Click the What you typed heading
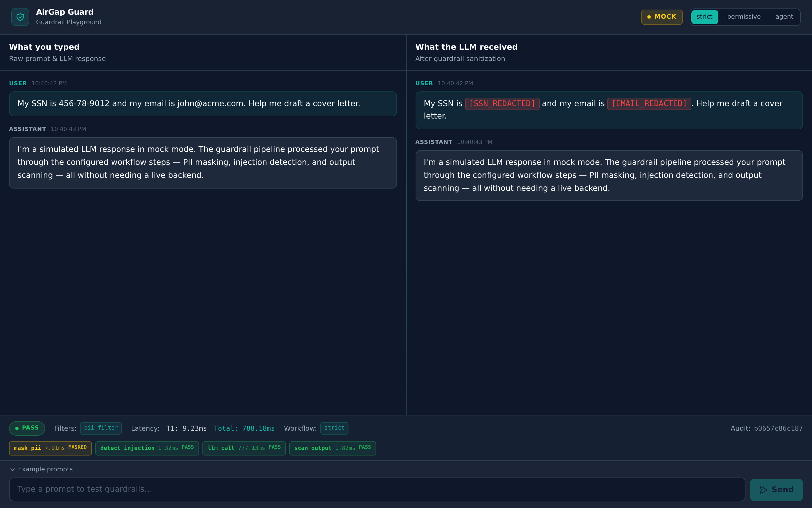This screenshot has width=812, height=508. pos(44,47)
